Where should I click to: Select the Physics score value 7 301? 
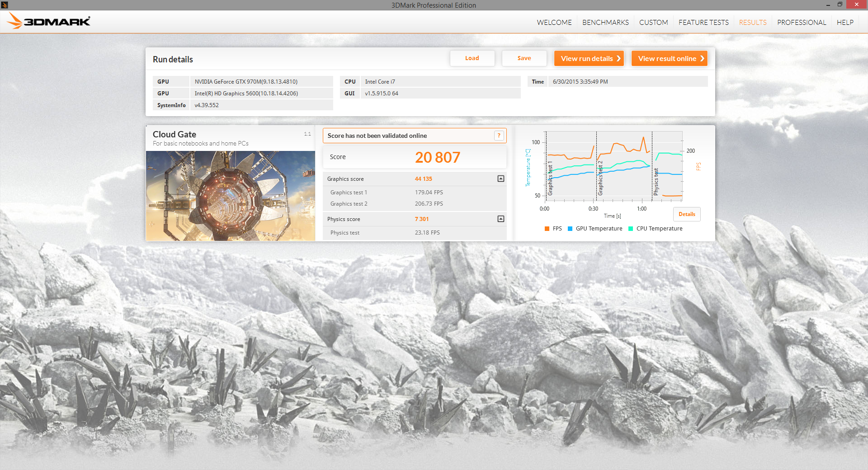pos(422,219)
